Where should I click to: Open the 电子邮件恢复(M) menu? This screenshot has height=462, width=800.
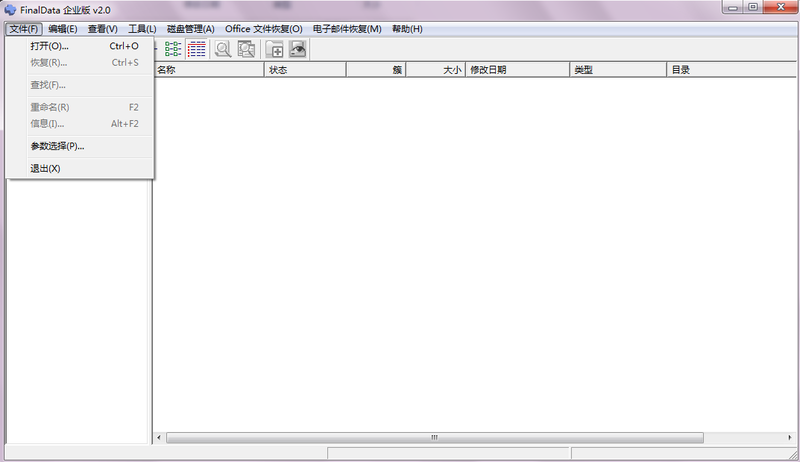click(x=347, y=29)
